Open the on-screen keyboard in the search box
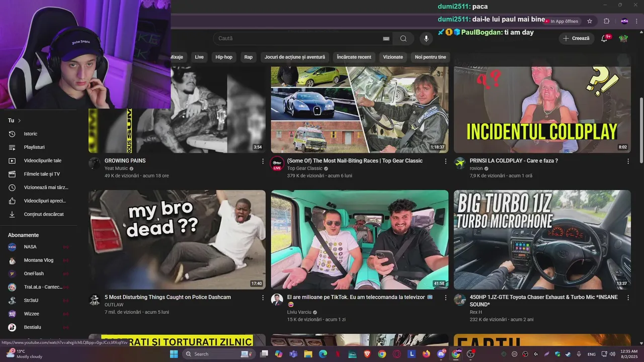This screenshot has height=362, width=644. pyautogui.click(x=386, y=38)
